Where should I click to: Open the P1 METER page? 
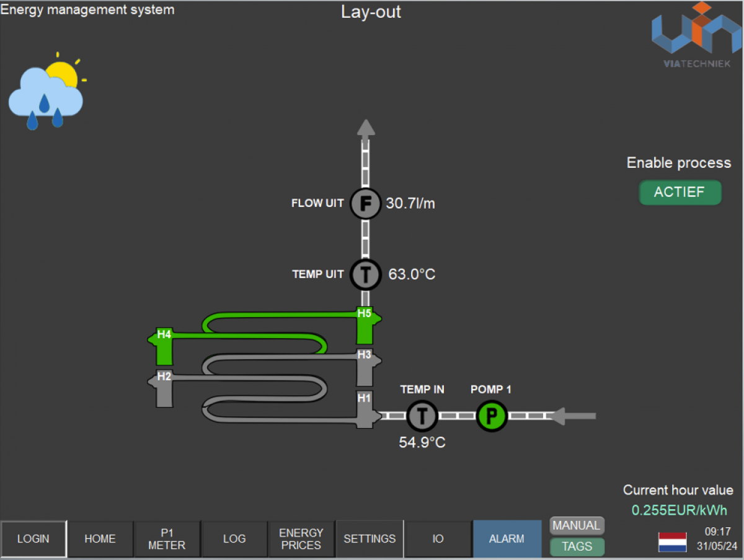pos(167,539)
